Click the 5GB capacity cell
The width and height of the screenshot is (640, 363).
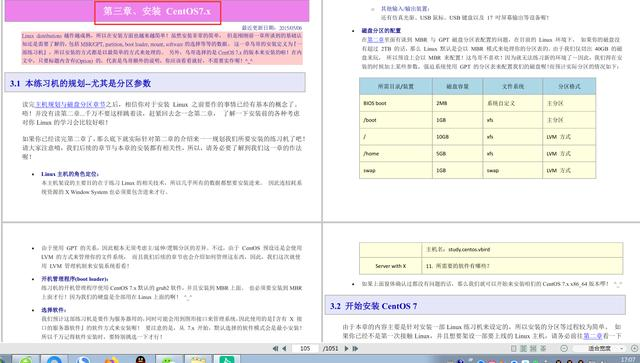click(458, 154)
